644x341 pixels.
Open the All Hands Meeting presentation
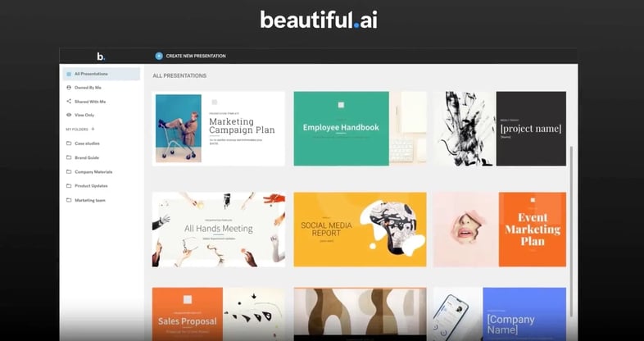pos(218,230)
